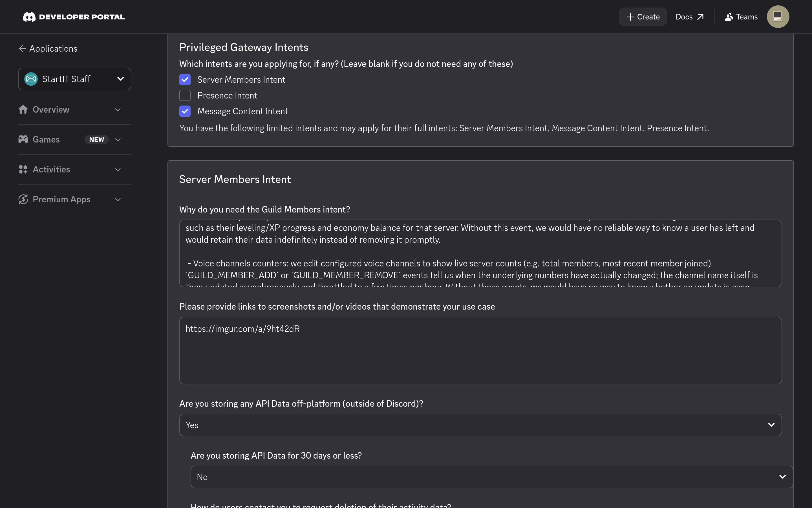Enable the Presence Intent checkbox

point(185,95)
